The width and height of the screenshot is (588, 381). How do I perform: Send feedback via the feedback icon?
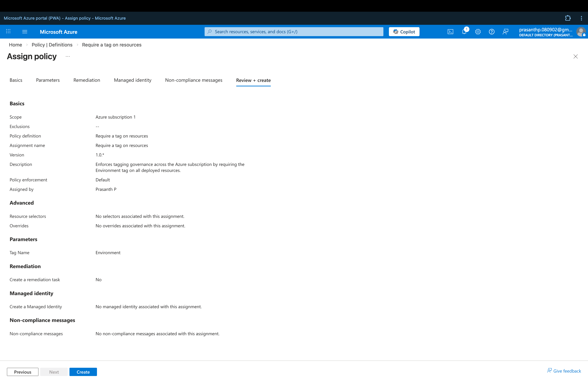505,31
